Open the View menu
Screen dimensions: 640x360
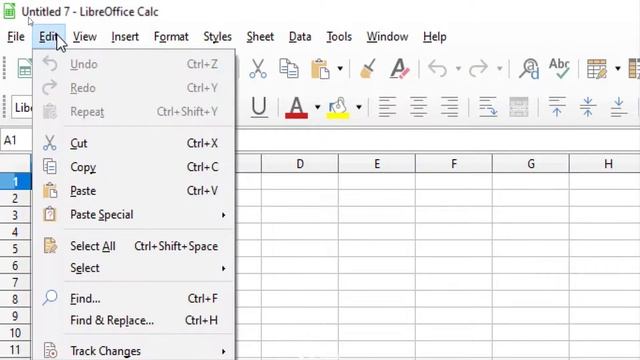pos(85,37)
